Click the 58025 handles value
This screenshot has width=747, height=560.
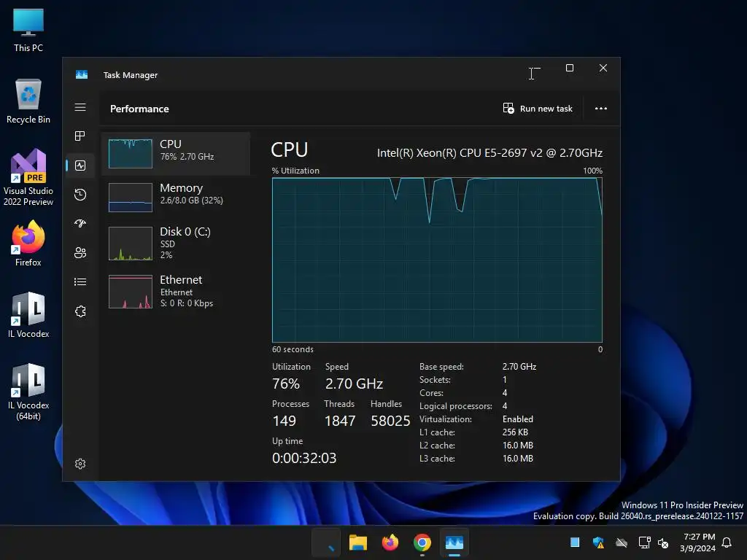[390, 421]
